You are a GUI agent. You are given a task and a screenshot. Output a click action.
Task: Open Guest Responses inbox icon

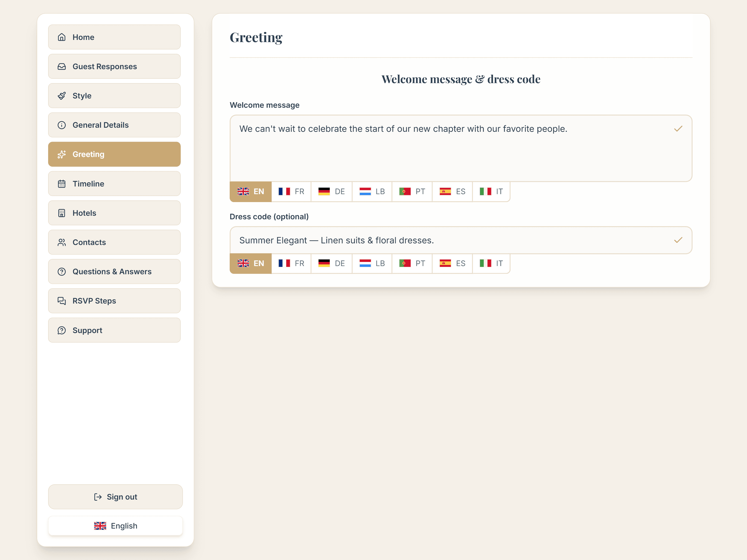tap(62, 66)
